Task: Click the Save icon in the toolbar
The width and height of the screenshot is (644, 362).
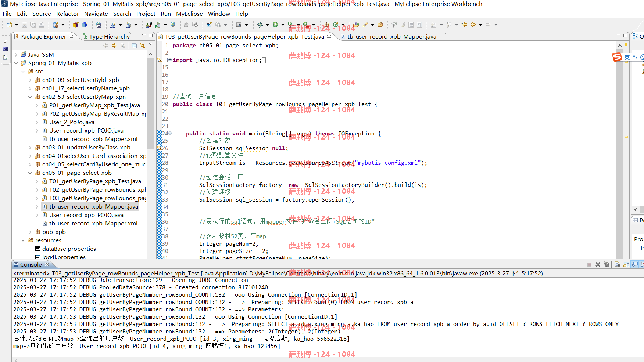Action: click(24, 25)
